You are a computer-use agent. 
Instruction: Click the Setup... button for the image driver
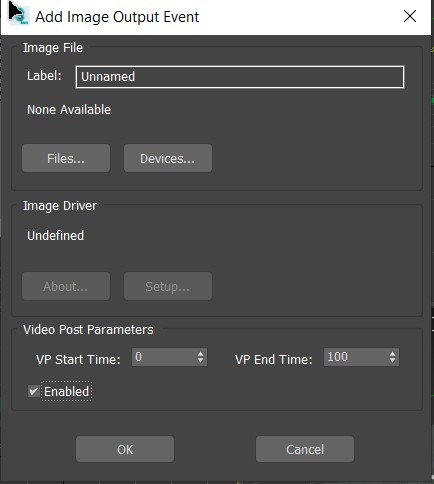point(168,286)
